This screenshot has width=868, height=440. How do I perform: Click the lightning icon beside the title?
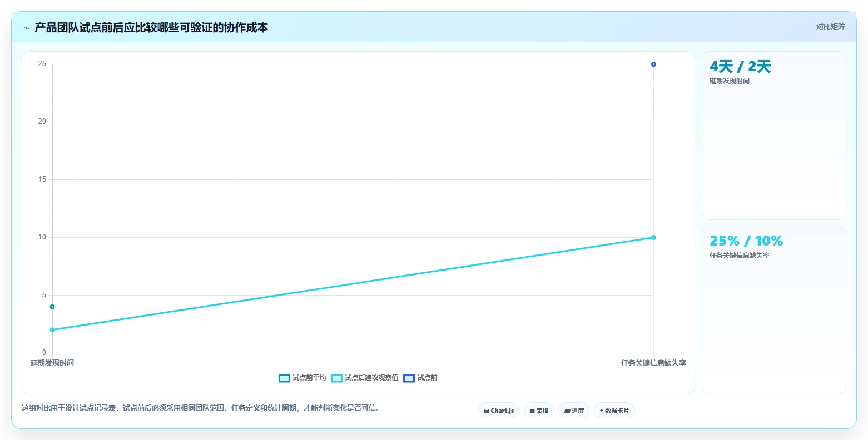(26, 28)
